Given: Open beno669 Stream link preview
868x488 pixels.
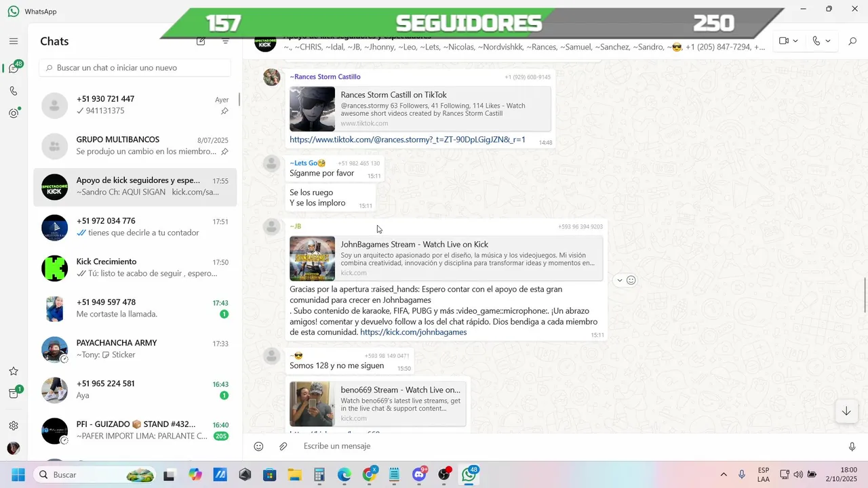Looking at the screenshot, I should [x=378, y=404].
